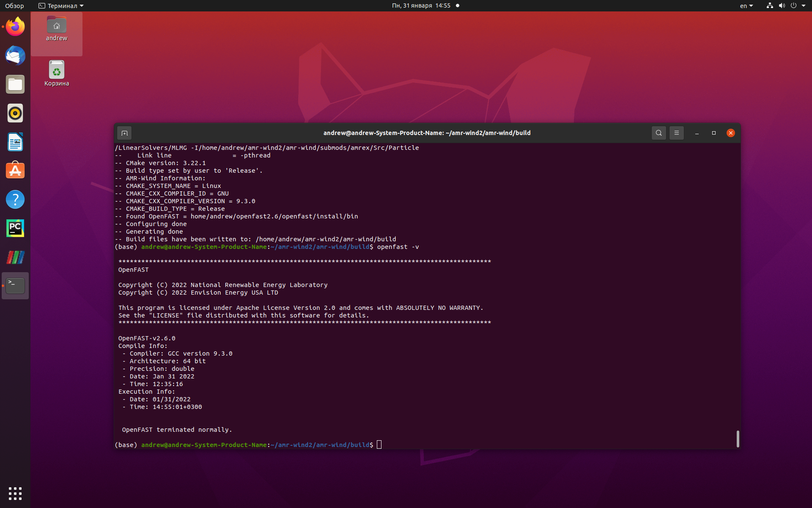Click Обзор to open Activities
Screen dimensions: 812x508
pos(14,6)
